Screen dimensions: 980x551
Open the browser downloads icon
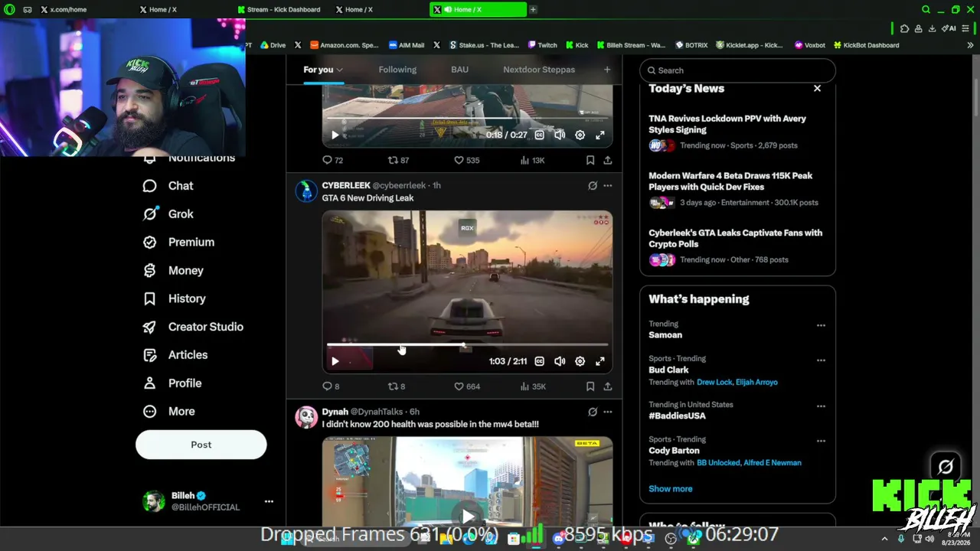tap(932, 29)
